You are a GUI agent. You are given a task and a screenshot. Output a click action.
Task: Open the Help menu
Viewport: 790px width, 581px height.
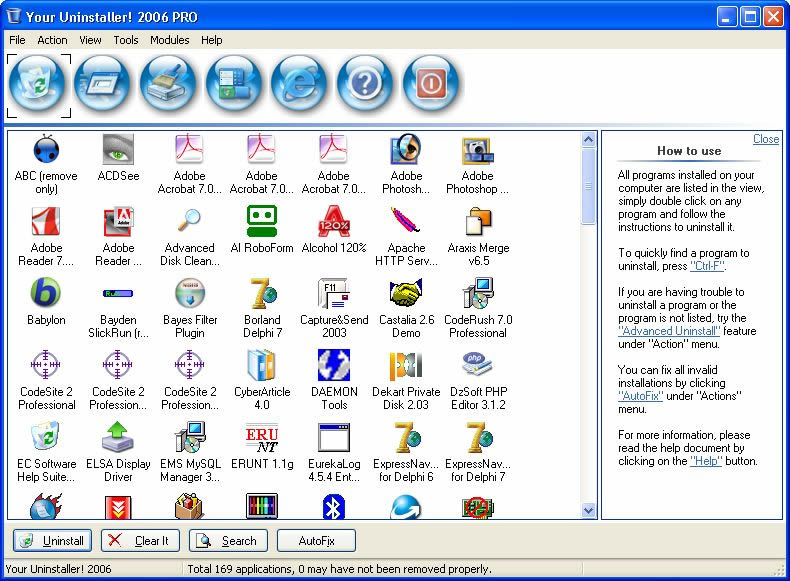coord(212,40)
